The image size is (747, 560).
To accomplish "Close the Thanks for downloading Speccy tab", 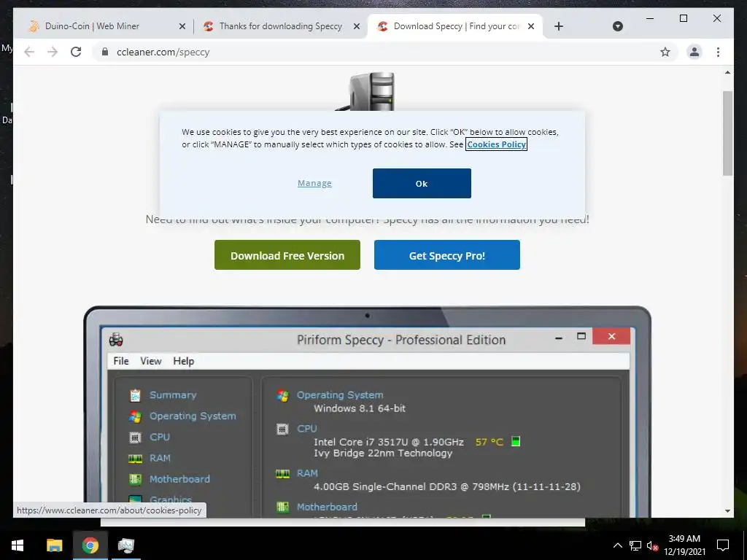I will point(356,26).
